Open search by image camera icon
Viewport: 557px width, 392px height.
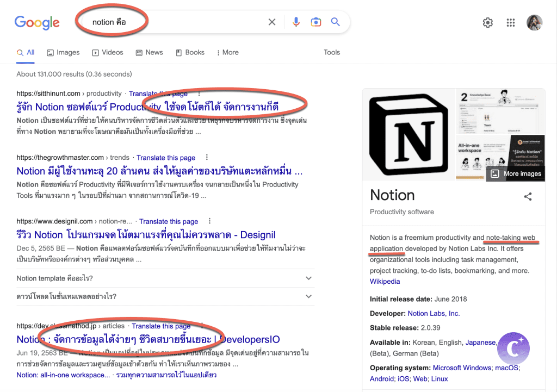click(x=315, y=22)
